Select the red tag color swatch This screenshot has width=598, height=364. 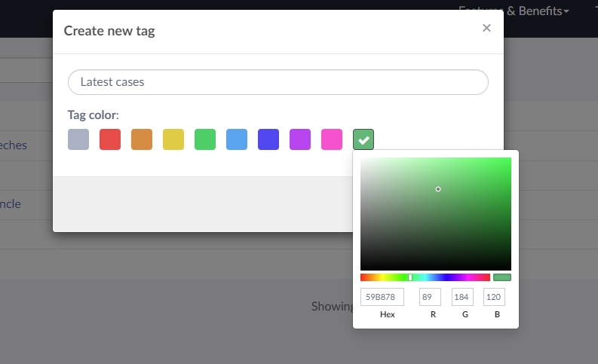click(110, 139)
